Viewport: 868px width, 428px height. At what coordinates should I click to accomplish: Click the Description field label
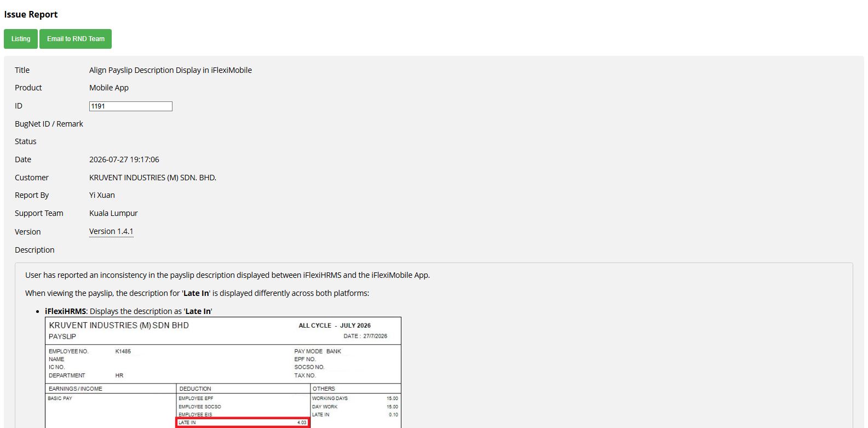[x=35, y=250]
